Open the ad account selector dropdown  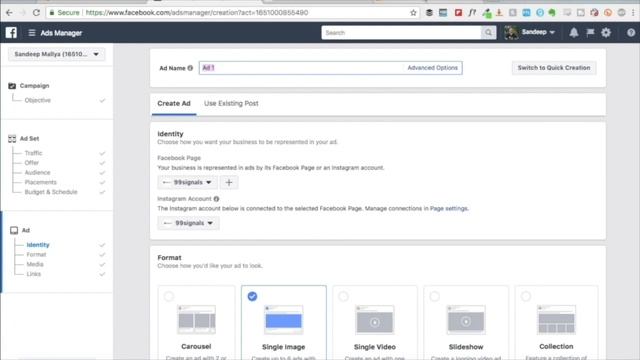coord(57,54)
